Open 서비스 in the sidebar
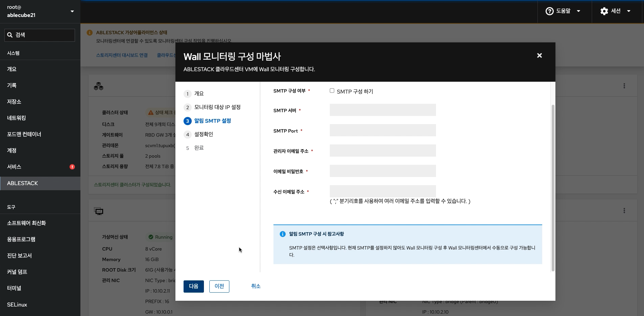644x316 pixels. [x=40, y=167]
